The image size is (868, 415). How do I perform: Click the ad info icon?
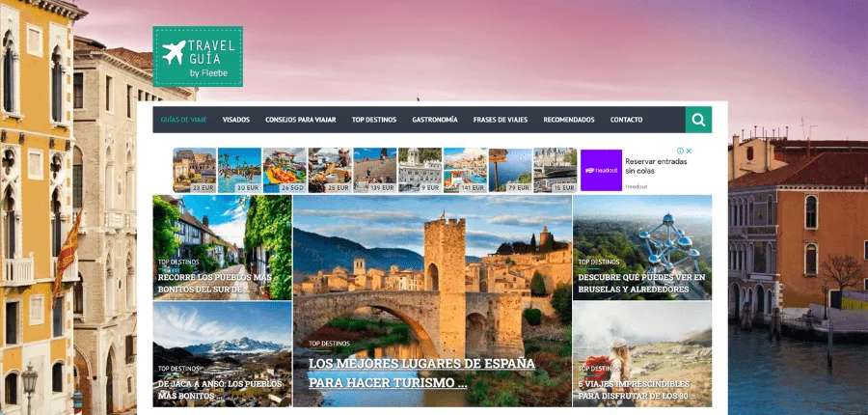pyautogui.click(x=680, y=152)
